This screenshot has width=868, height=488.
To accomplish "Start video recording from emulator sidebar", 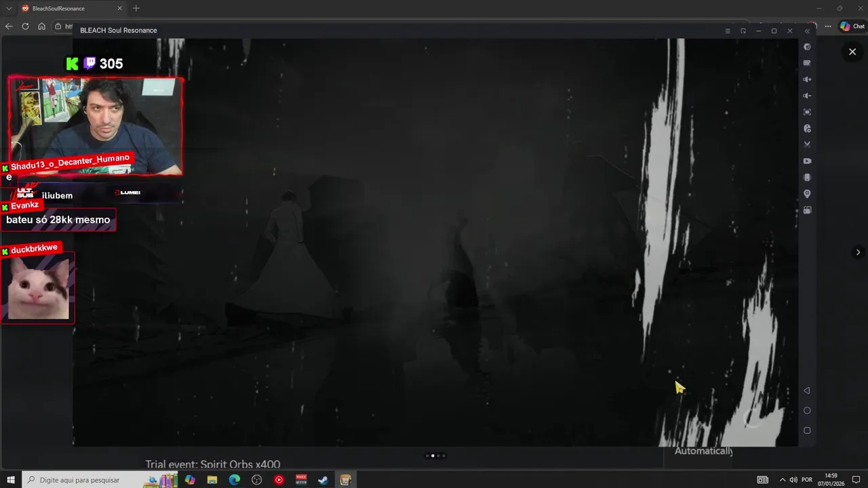I will pyautogui.click(x=807, y=161).
